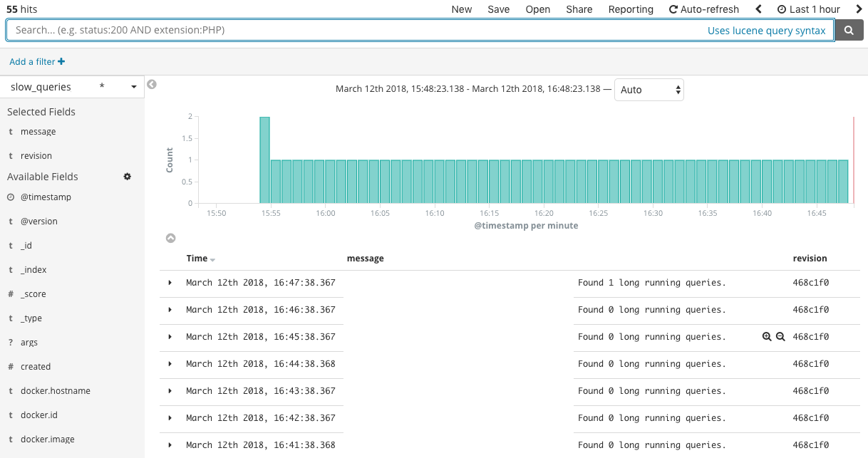Click filter-for-value magnifier plus icon
The height and width of the screenshot is (458, 868).
[767, 337]
